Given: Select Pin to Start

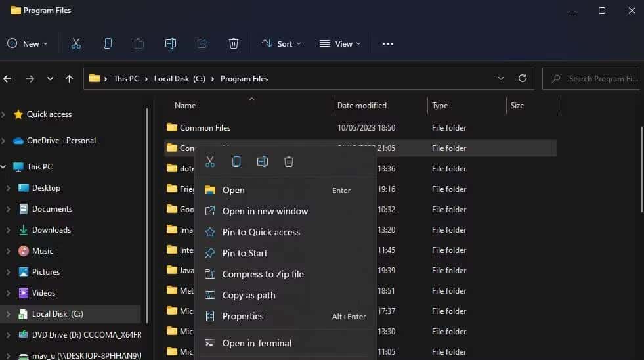Looking at the screenshot, I should (x=286, y=253).
